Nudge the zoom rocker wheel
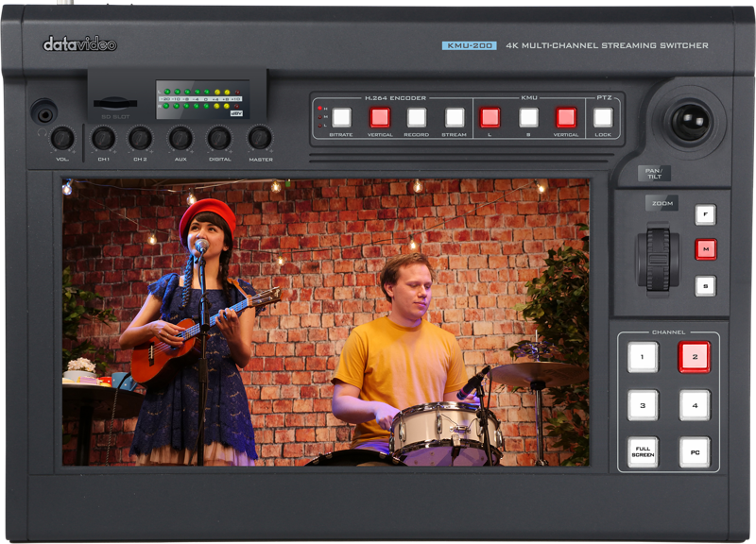The image size is (756, 544). tap(658, 259)
